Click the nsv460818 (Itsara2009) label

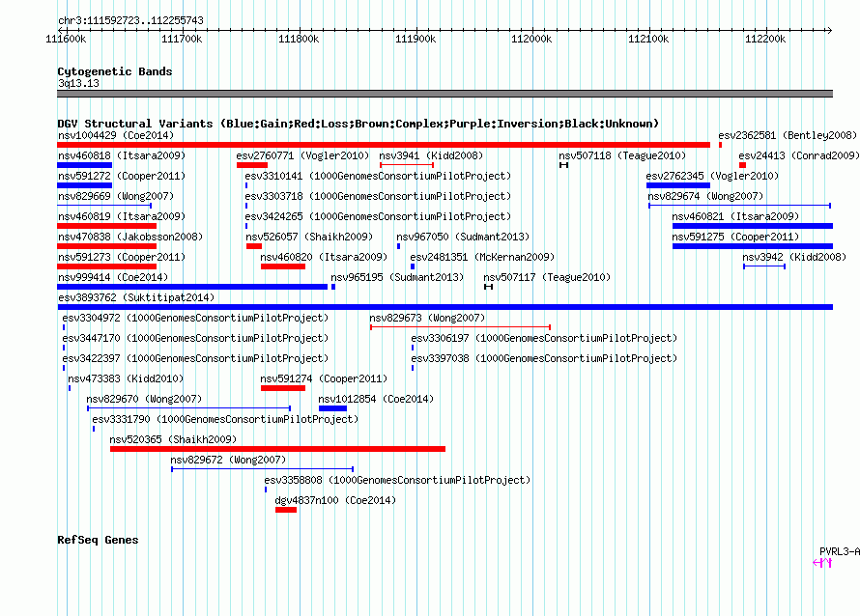point(122,155)
